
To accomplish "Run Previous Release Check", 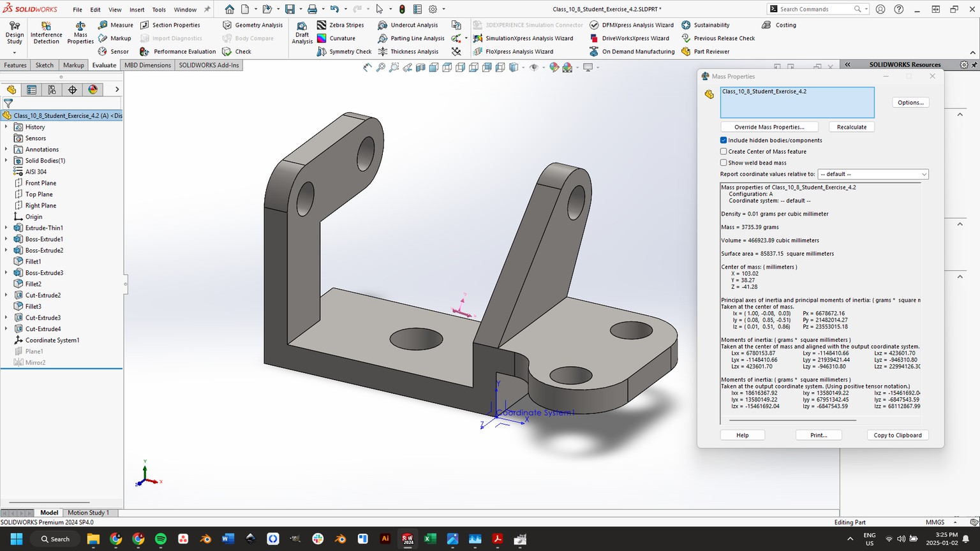I will (x=718, y=38).
